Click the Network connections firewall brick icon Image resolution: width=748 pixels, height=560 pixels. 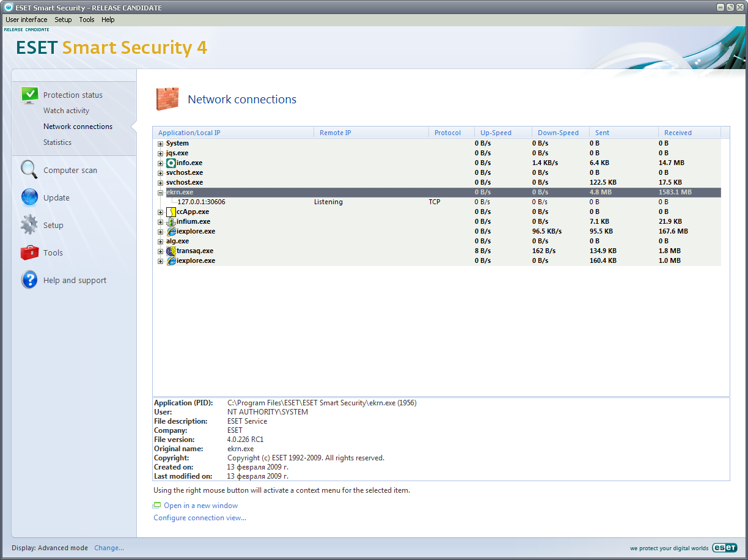click(x=167, y=99)
